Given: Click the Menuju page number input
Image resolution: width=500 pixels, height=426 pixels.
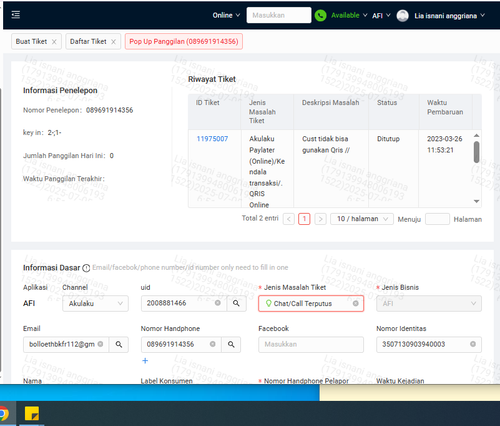Looking at the screenshot, I should tap(437, 219).
